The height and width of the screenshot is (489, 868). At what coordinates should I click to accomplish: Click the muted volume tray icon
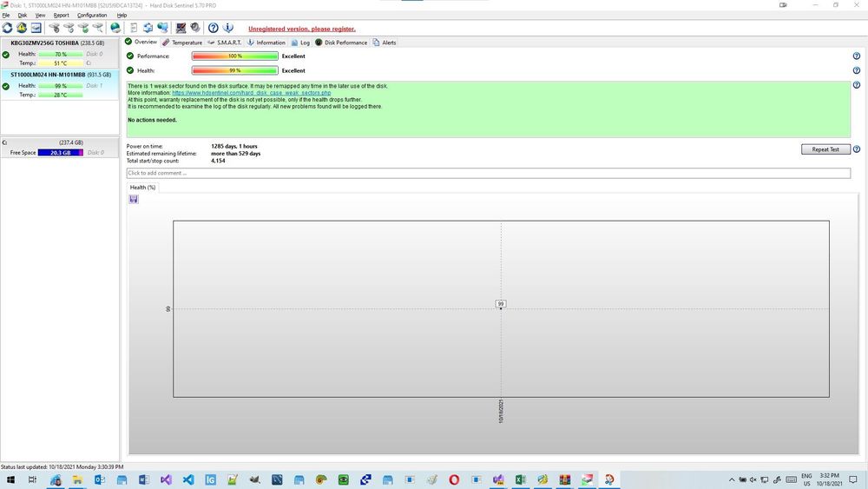pos(753,479)
